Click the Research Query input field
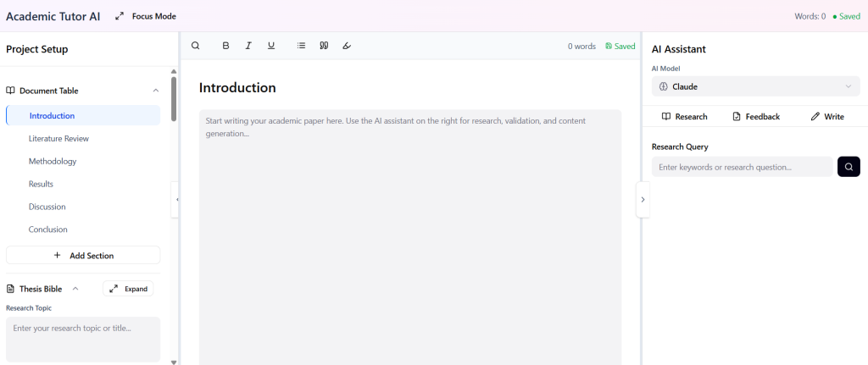 coord(742,167)
